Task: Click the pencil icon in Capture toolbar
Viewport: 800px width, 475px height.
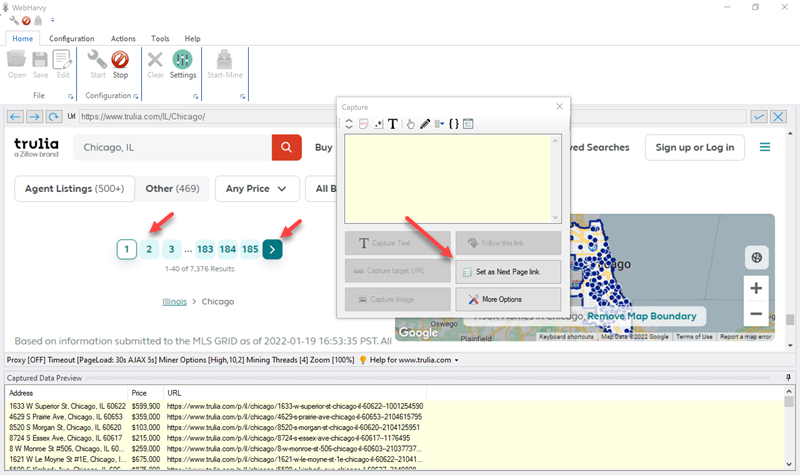Action: coord(425,124)
